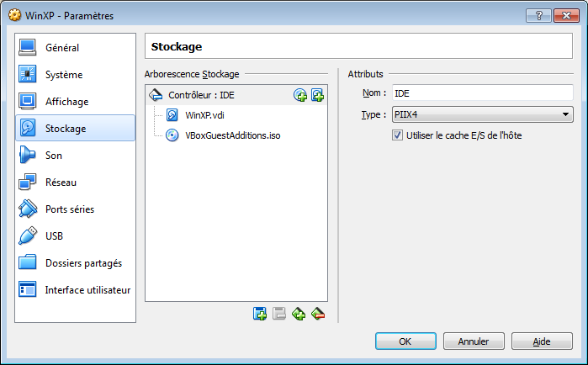The image size is (588, 365).
Task: Open the USB settings category
Action: [55, 236]
